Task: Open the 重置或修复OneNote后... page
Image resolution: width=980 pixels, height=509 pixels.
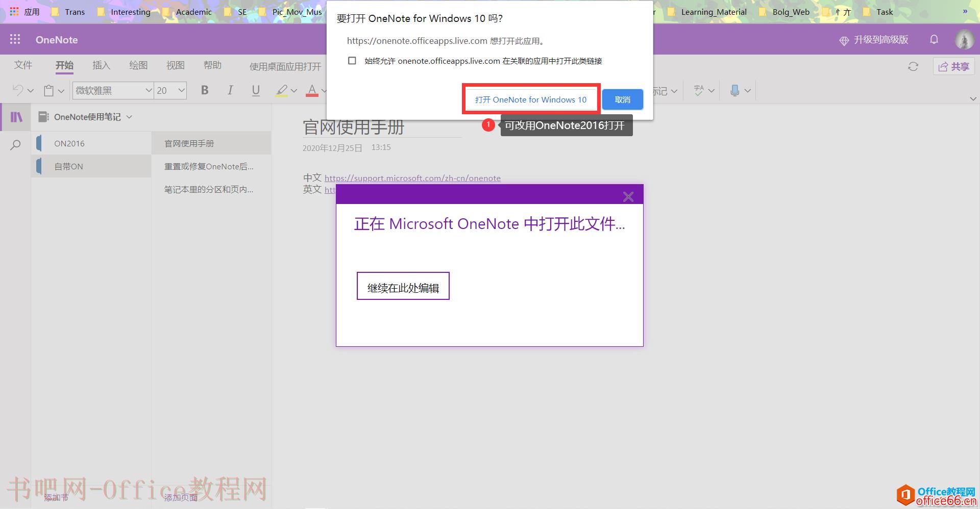Action: (211, 166)
